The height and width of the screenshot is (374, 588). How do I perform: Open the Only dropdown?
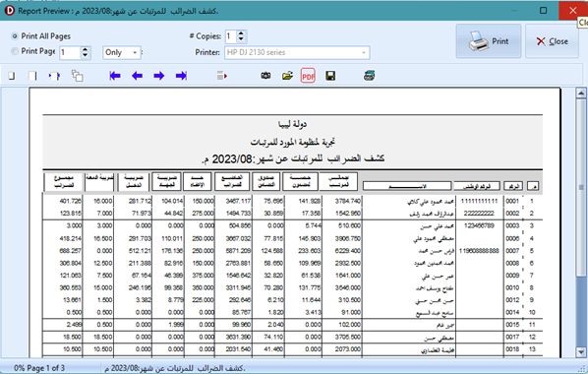[122, 52]
